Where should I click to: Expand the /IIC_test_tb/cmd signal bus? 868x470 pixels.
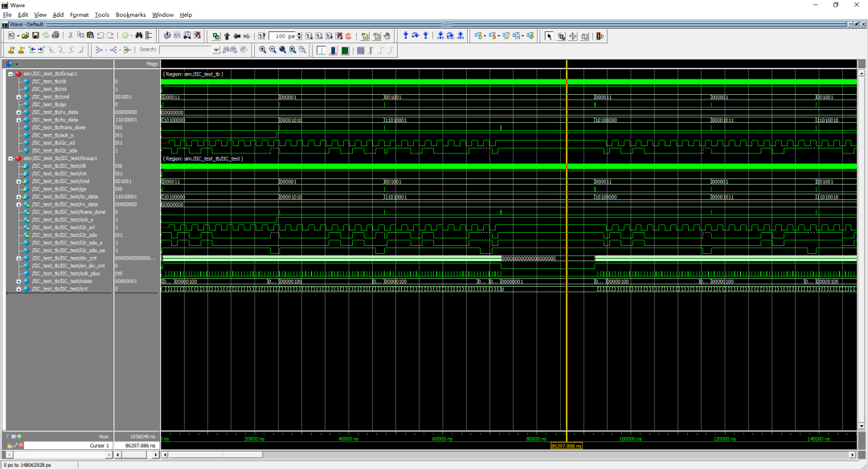[18, 97]
